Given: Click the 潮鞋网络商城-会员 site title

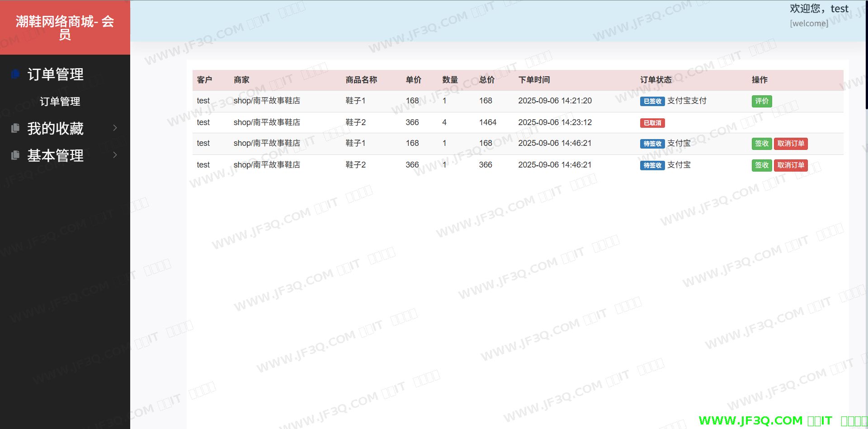Looking at the screenshot, I should pos(65,28).
